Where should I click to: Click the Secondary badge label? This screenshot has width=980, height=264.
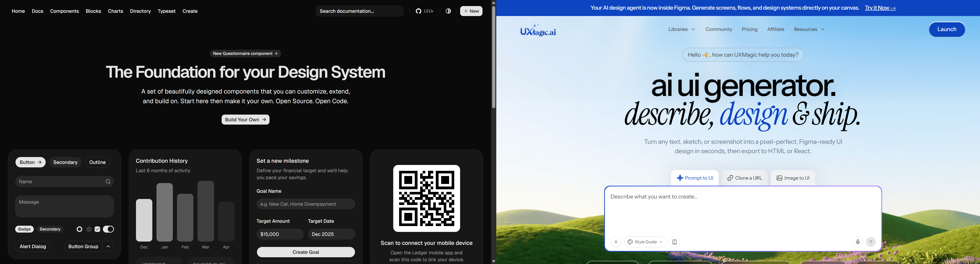(x=50, y=229)
